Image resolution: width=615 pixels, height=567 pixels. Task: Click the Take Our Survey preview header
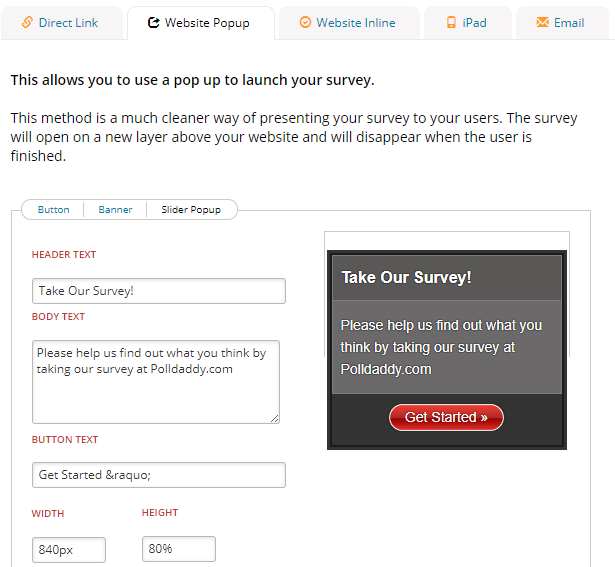pos(447,278)
